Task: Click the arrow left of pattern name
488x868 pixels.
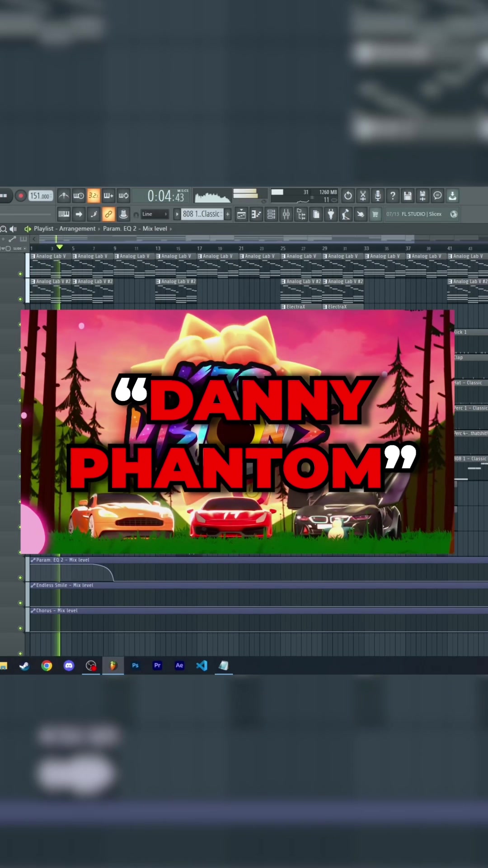Action: [x=177, y=214]
